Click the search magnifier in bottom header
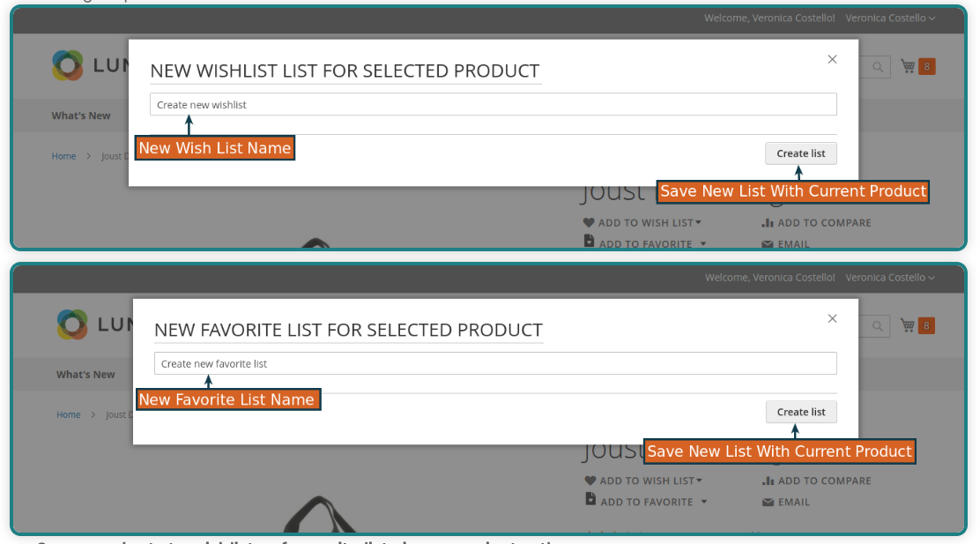Viewport: 980px width, 544px height. tap(878, 325)
